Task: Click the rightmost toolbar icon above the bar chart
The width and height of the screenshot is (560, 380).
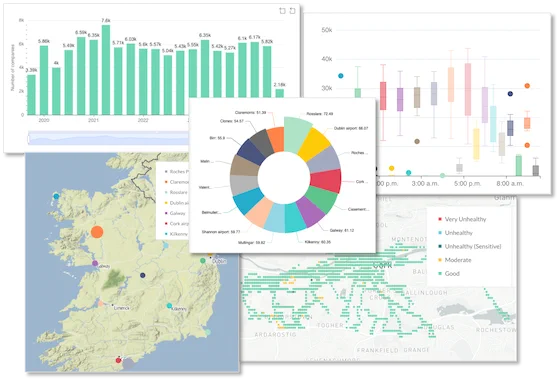Action: pyautogui.click(x=292, y=11)
